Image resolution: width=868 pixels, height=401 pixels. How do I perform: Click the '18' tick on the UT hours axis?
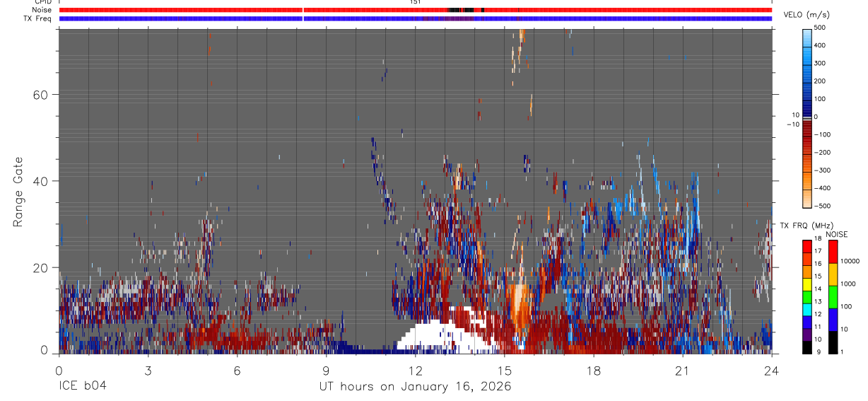[594, 370]
